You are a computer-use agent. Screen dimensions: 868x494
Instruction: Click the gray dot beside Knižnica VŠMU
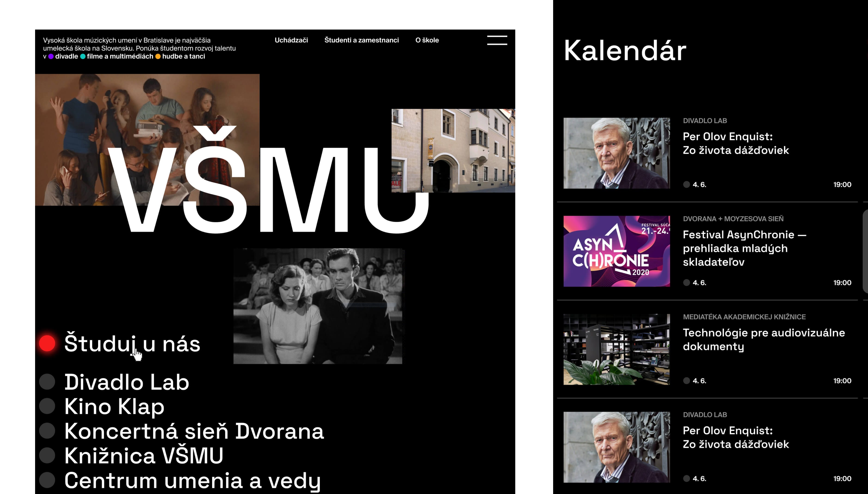tap(47, 455)
